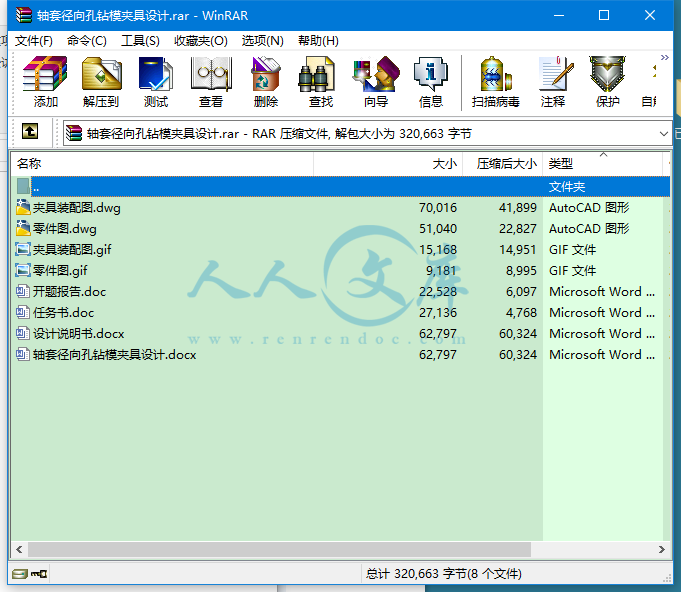Click packed size value 22,827
This screenshot has height=592, width=681.
pyautogui.click(x=518, y=228)
